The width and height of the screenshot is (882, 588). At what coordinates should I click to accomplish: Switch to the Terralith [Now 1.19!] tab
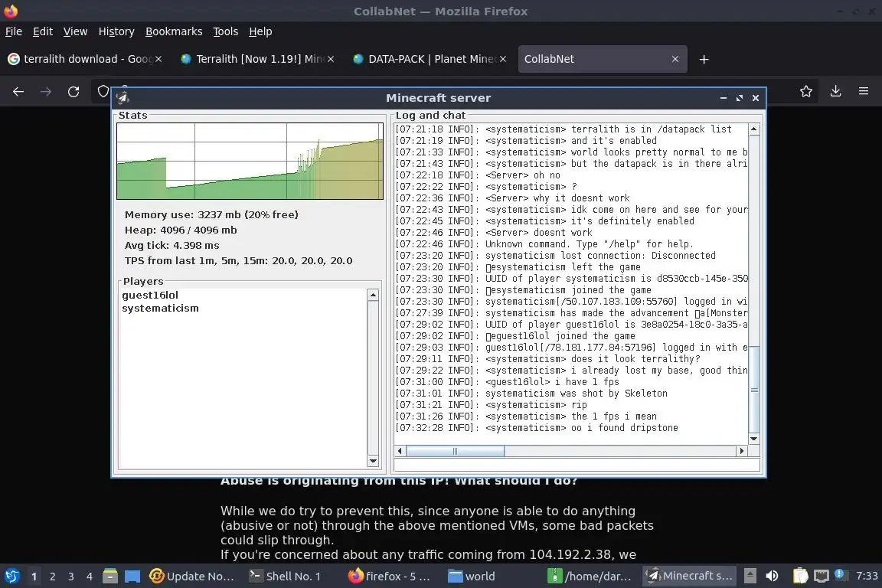coord(256,59)
